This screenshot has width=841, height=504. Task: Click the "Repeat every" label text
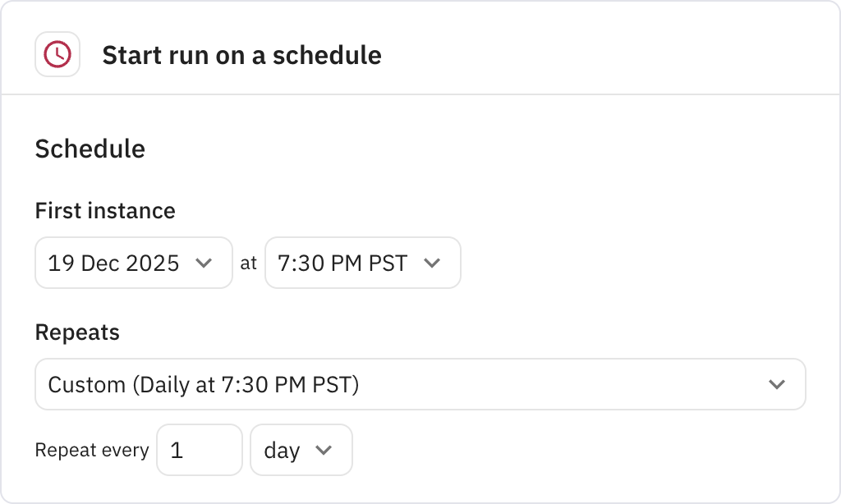(x=92, y=450)
